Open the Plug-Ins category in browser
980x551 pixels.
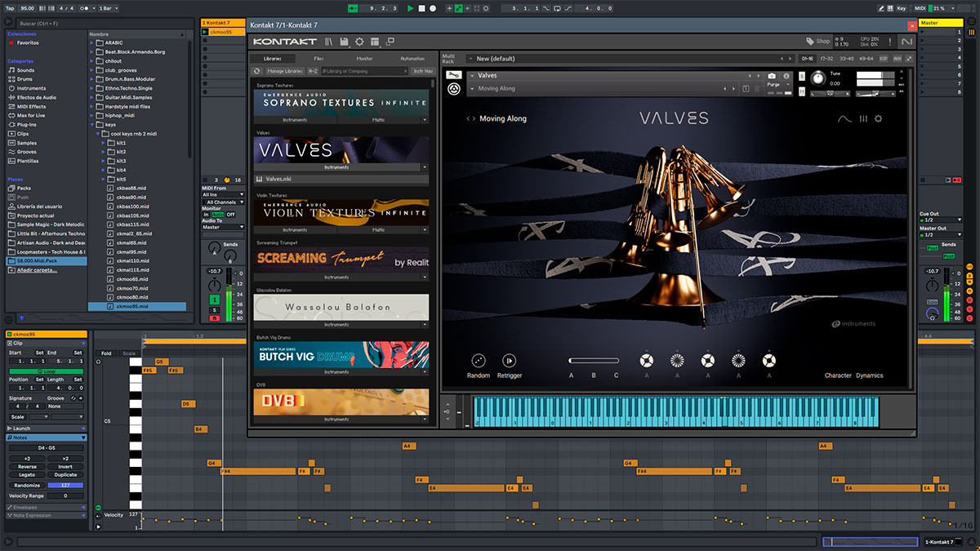point(27,125)
